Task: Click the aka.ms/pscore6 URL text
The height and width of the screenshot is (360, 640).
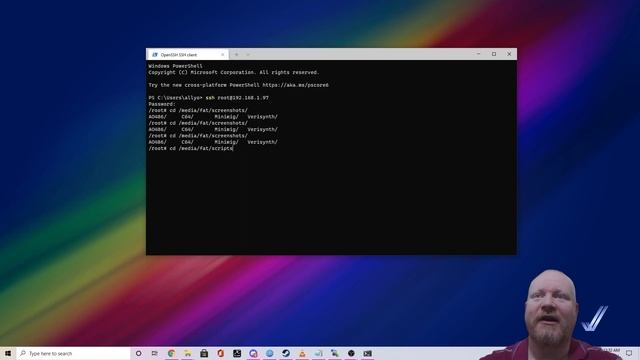Action: [x=296, y=85]
